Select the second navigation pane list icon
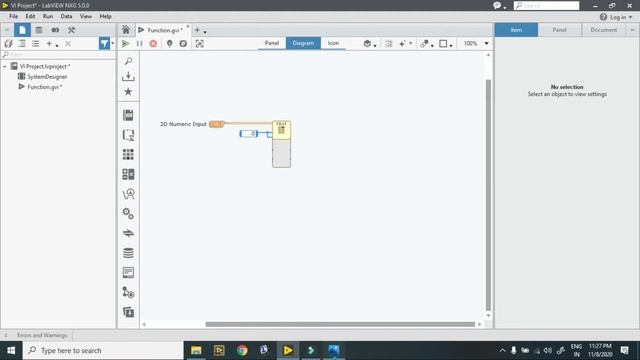 coord(39,30)
